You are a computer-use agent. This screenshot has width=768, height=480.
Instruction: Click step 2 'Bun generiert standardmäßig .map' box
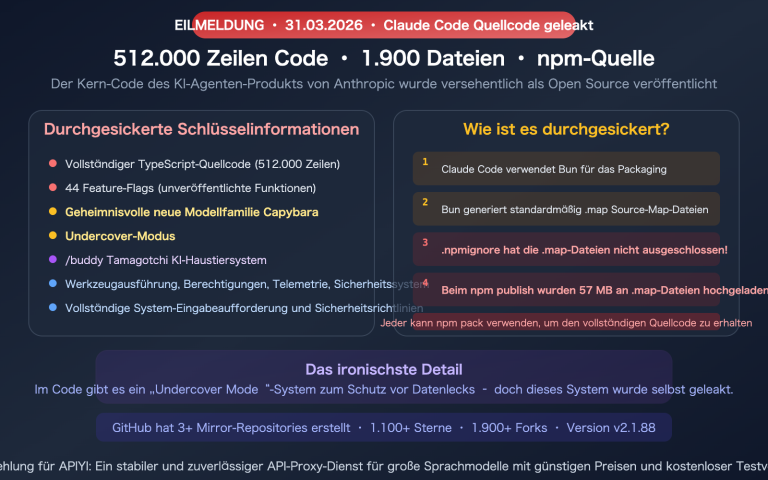pyautogui.click(x=566, y=209)
